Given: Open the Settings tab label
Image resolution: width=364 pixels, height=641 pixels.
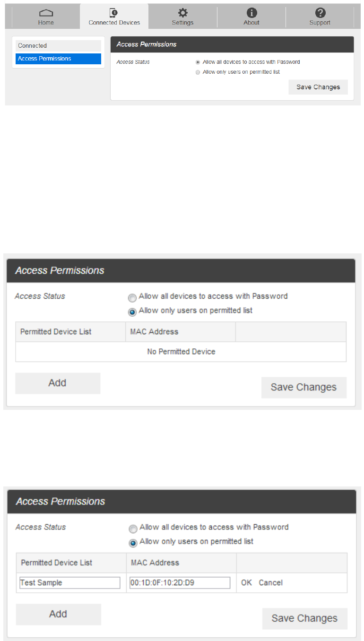Looking at the screenshot, I should (x=182, y=23).
